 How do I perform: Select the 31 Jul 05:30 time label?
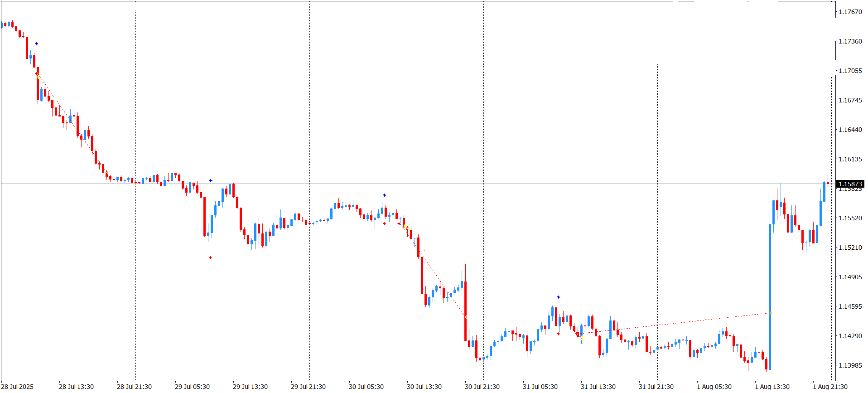coord(540,387)
